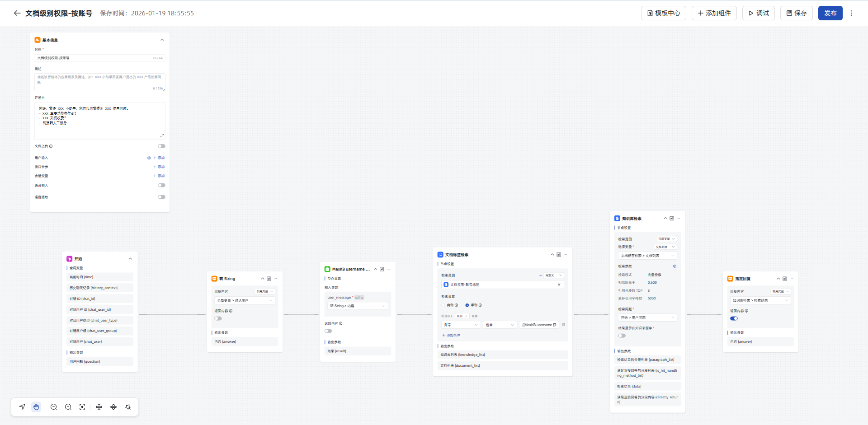Enable the 语音输入 switch
868x425 pixels.
(x=161, y=185)
